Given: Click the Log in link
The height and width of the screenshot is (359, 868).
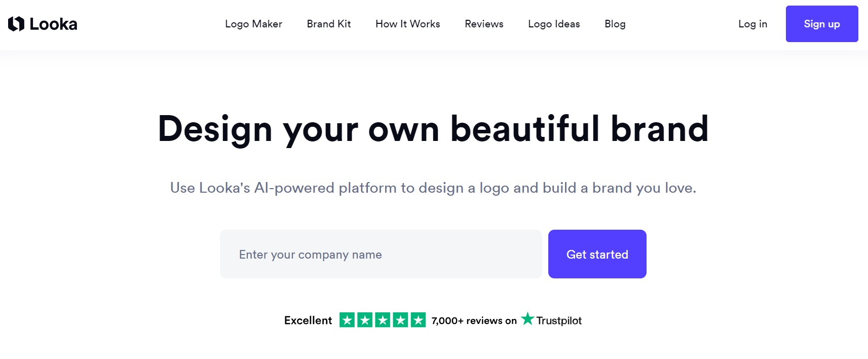Looking at the screenshot, I should (x=752, y=24).
